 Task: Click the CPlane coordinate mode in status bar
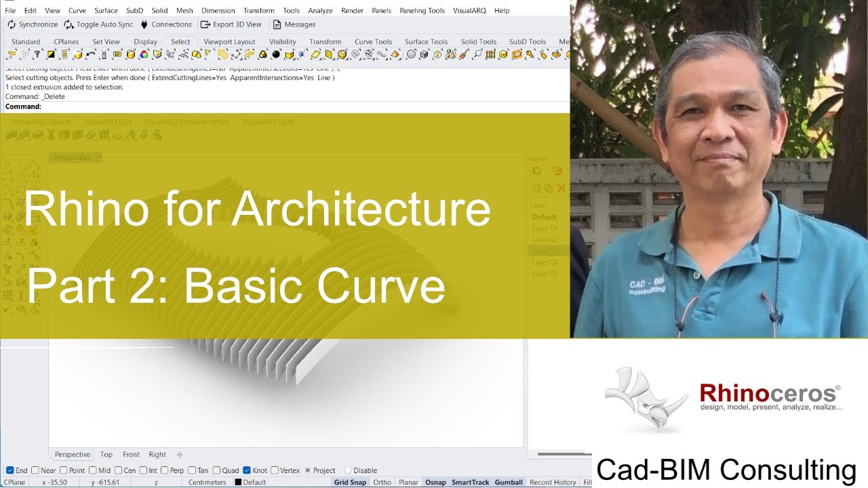tap(15, 483)
